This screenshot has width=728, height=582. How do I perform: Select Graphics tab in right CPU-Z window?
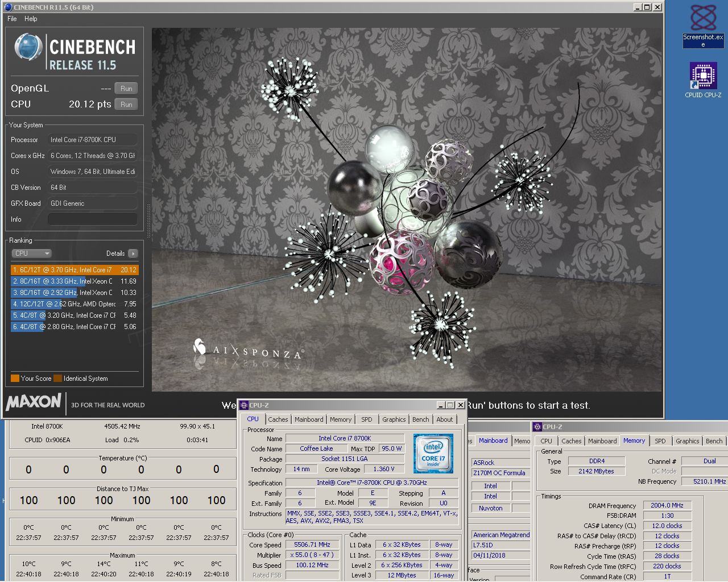coord(688,441)
